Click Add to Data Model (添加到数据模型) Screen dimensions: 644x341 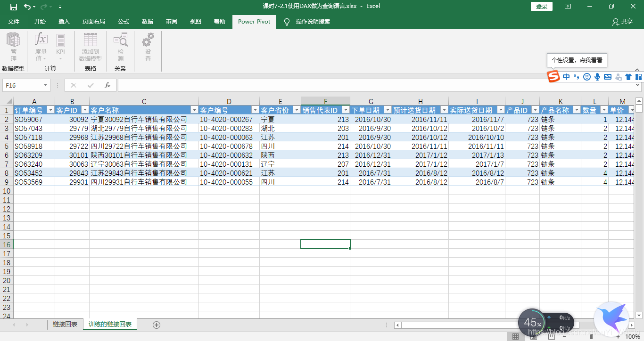(x=90, y=47)
